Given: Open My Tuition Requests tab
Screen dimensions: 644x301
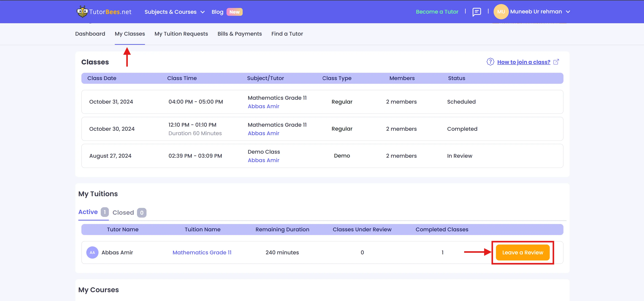Looking at the screenshot, I should click(181, 34).
